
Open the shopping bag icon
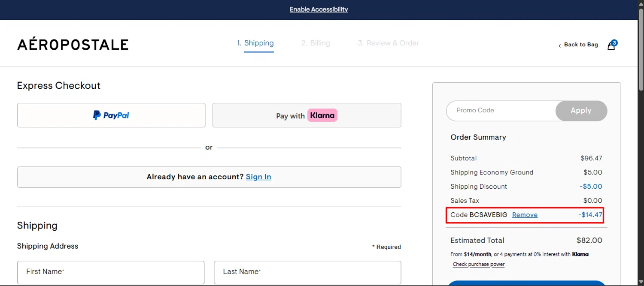[611, 45]
